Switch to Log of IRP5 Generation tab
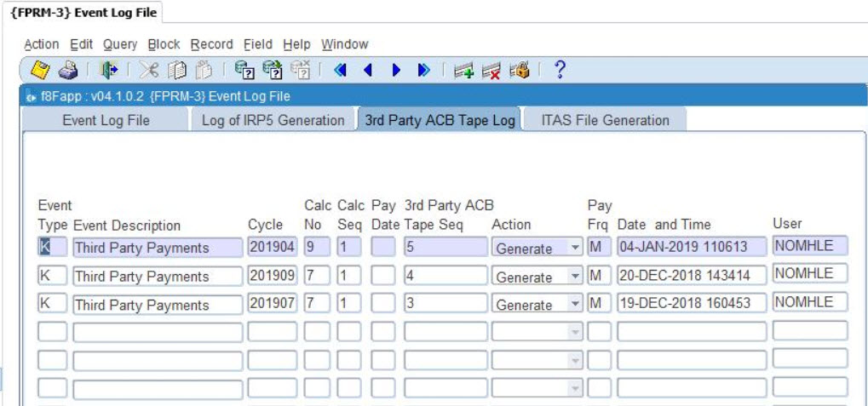Screen dimensions: 868x406 tap(273, 120)
